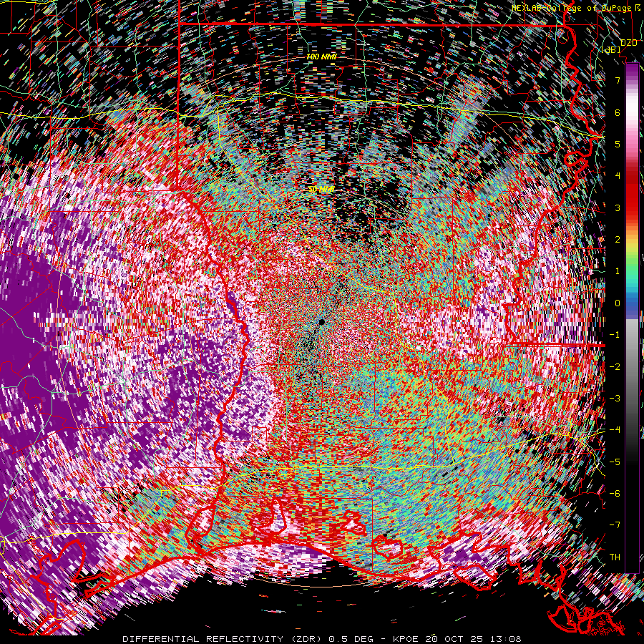Click the "TH" scale label
644x644 pixels.
click(x=615, y=557)
